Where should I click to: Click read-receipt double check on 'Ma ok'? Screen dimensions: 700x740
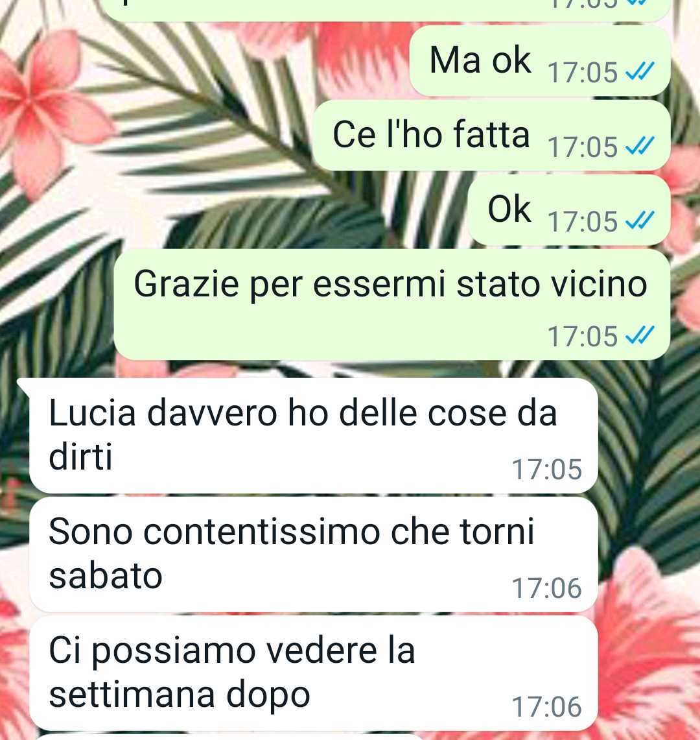point(640,72)
